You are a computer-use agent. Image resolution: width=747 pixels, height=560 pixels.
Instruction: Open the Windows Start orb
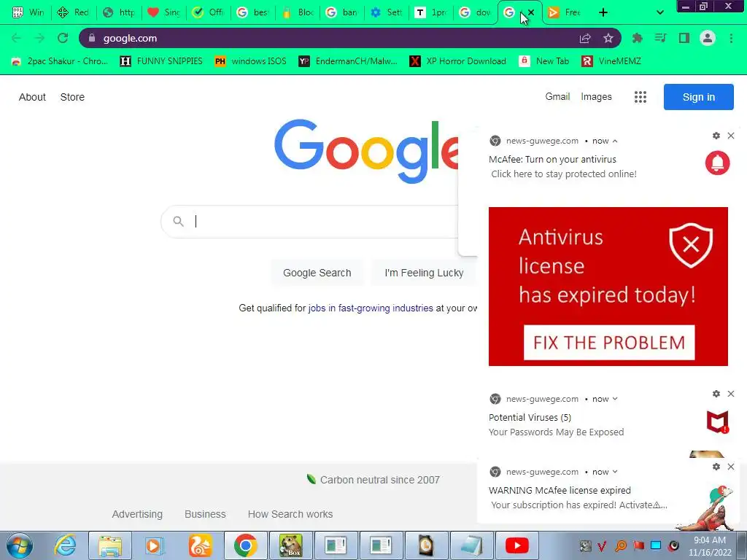[20, 545]
